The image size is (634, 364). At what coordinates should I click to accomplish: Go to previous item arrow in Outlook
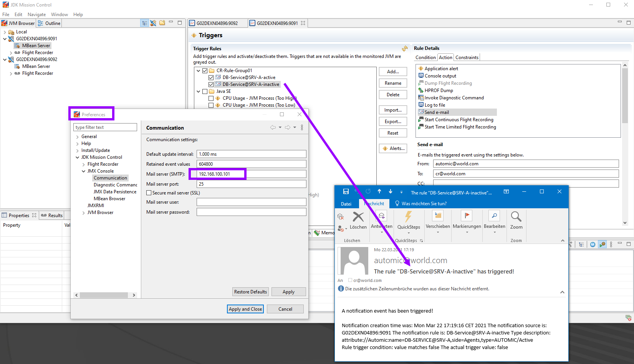379,191
